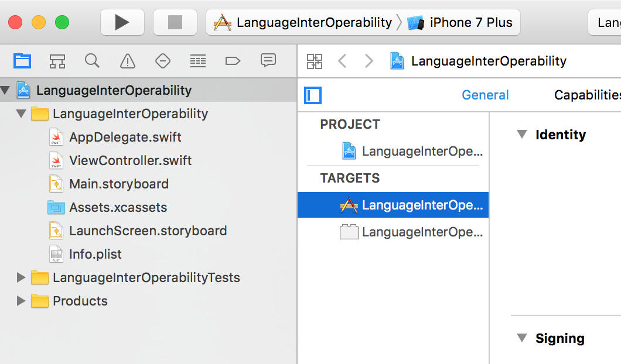This screenshot has width=621, height=364.
Task: Choose the iPhone 7 Plus destination
Action: [x=460, y=22]
